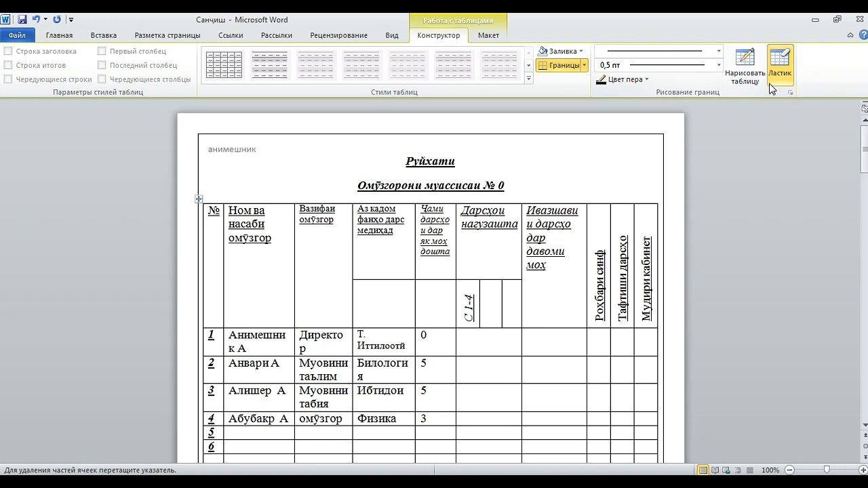Click the Word application icon in the title bar
Viewport: 868px width, 488px height.
[6, 20]
